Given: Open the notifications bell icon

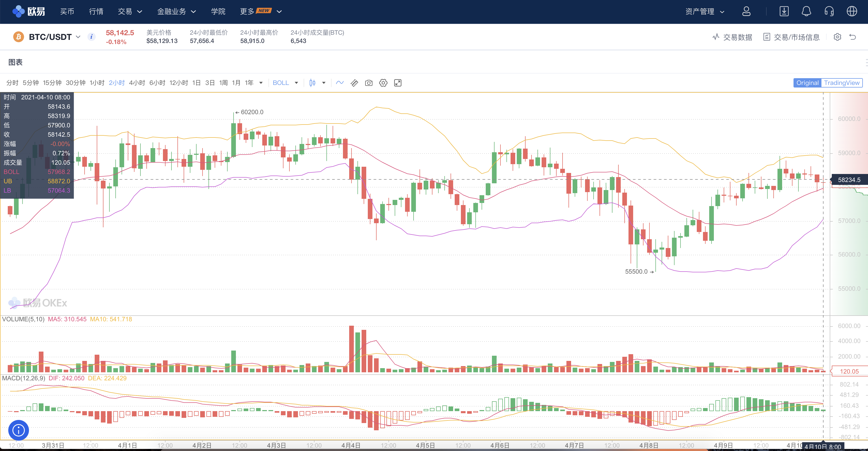Looking at the screenshot, I should click(x=806, y=11).
